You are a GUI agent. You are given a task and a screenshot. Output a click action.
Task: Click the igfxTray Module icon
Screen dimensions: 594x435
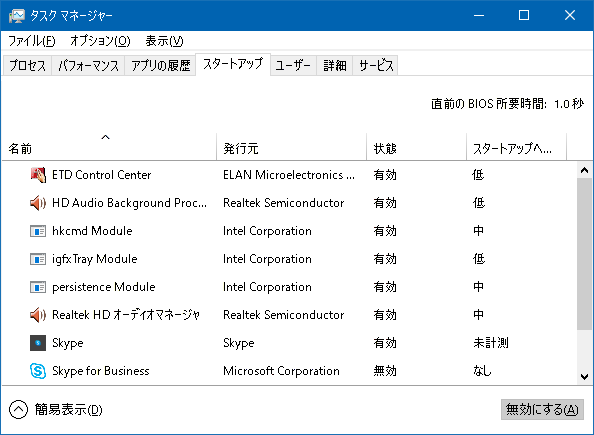[38, 259]
